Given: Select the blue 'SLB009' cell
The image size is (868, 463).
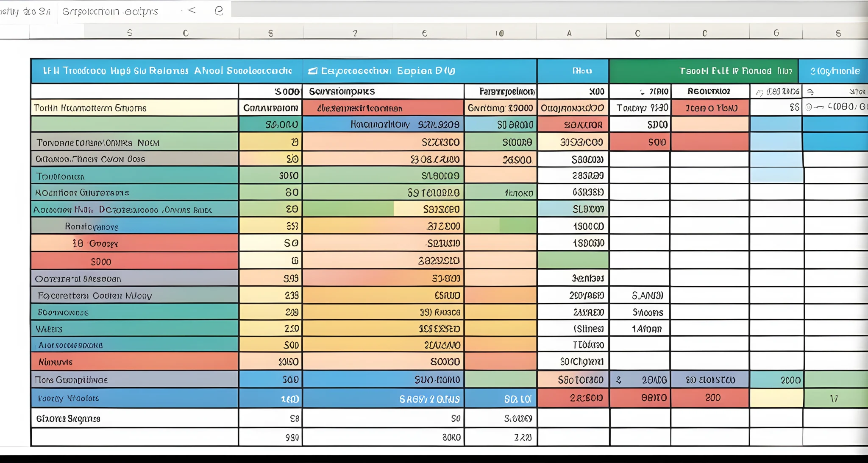Looking at the screenshot, I should (x=573, y=209).
